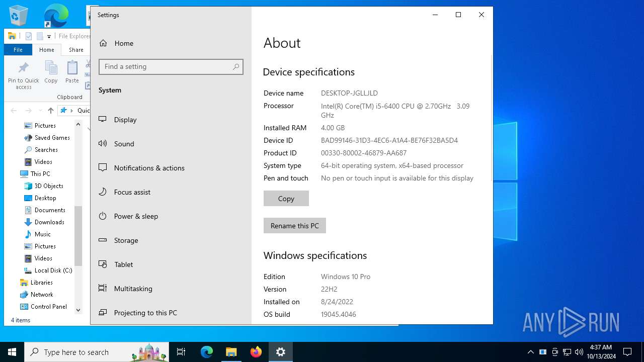
Task: Click the search magnifier in Find a setting
Action: coord(236,67)
